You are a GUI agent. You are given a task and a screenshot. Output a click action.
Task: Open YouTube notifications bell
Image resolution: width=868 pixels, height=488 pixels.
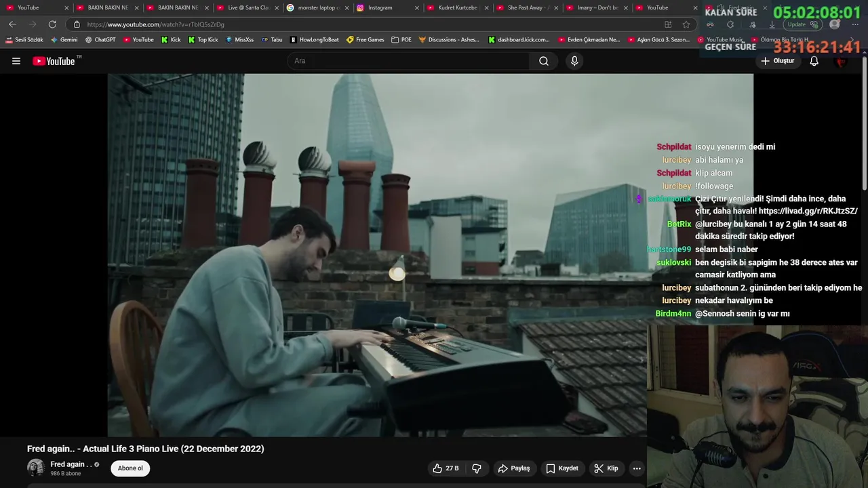814,61
